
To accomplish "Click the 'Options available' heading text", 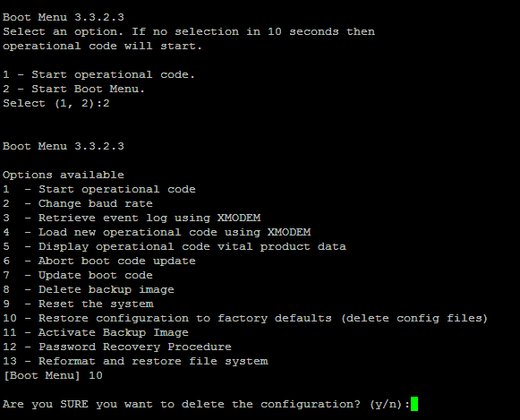I will tap(64, 175).
